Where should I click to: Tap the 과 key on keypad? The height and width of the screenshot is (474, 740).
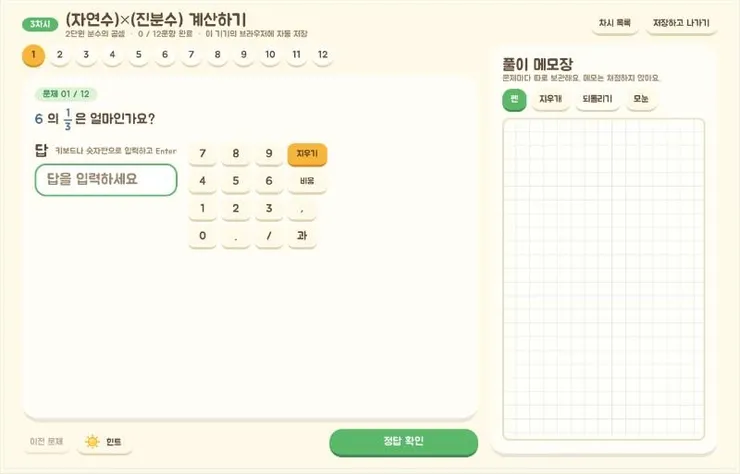(x=302, y=236)
